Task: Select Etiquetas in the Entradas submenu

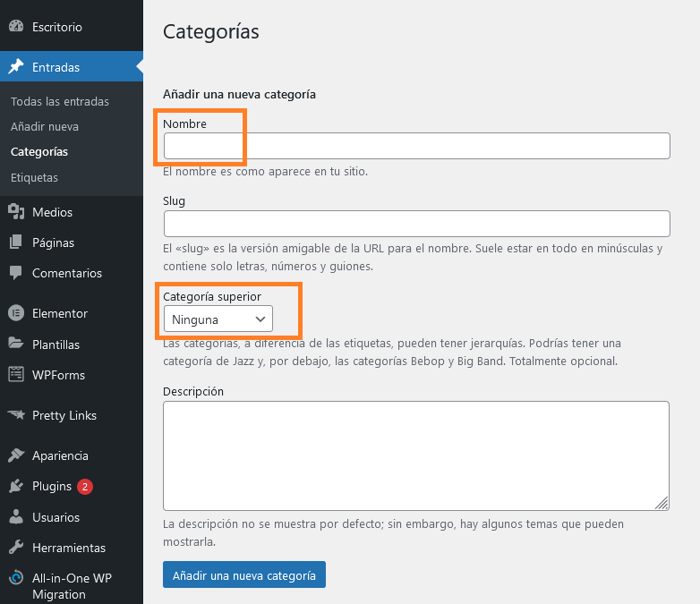Action: 34,177
